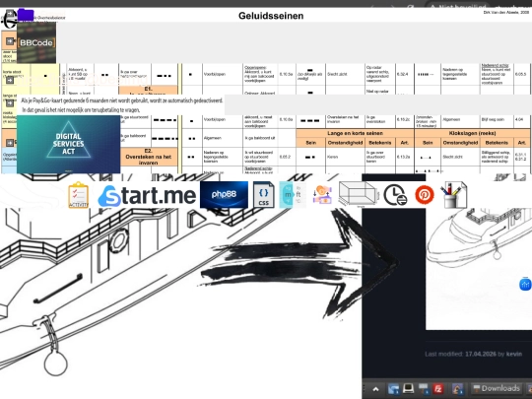
Task: Click the Pay&Go card deactivation notice text
Action: point(121,105)
